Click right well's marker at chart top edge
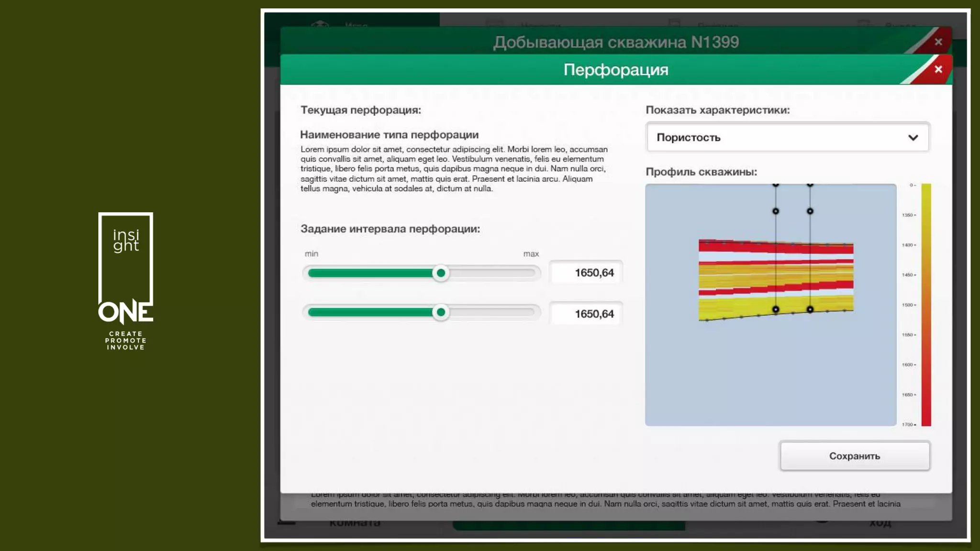The width and height of the screenshot is (980, 551). point(810,185)
